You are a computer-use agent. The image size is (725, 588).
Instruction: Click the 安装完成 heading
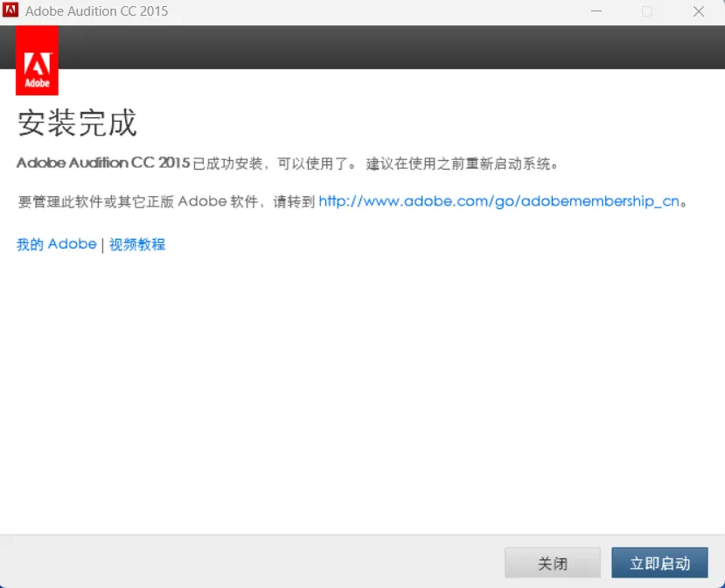pos(77,123)
